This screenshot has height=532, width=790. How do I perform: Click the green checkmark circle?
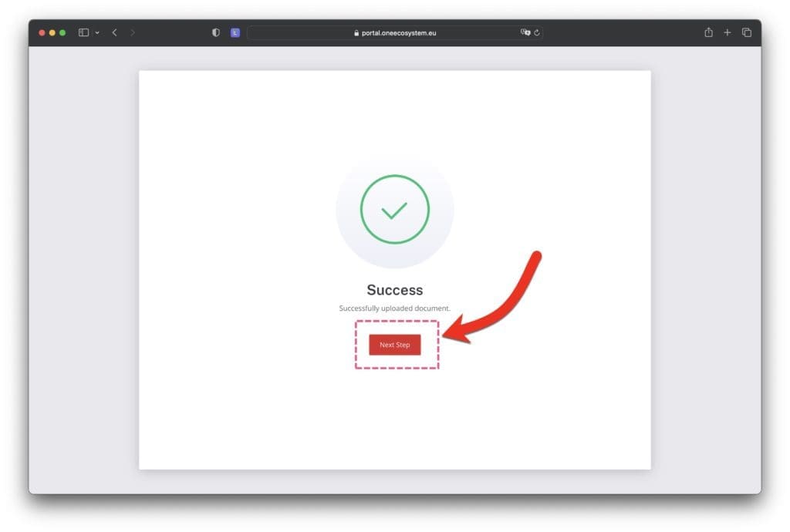394,210
